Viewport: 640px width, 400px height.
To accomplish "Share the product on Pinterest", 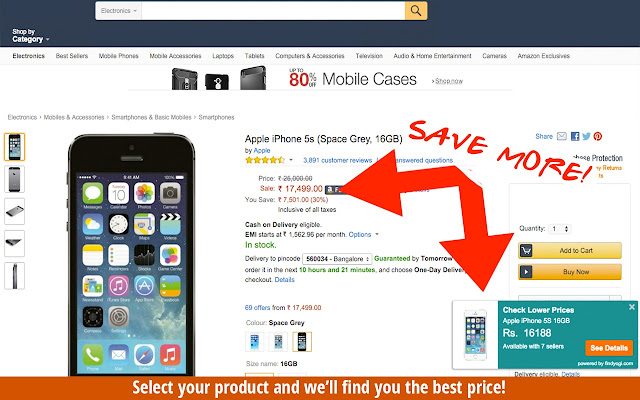I will pos(598,136).
